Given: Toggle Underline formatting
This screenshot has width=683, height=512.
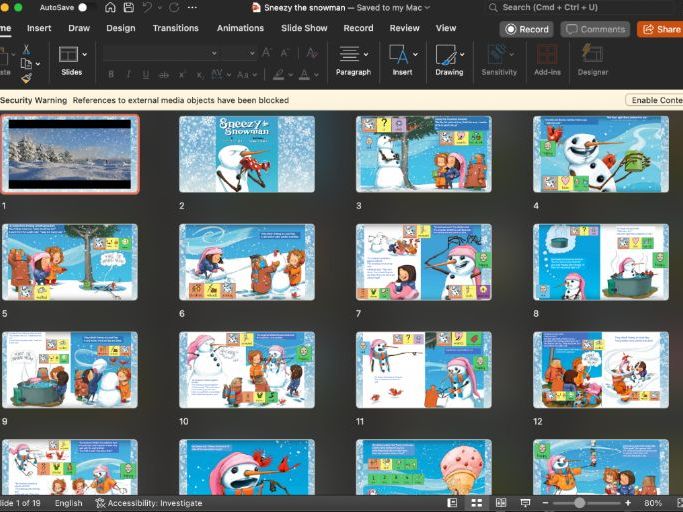Looking at the screenshot, I should [x=146, y=75].
